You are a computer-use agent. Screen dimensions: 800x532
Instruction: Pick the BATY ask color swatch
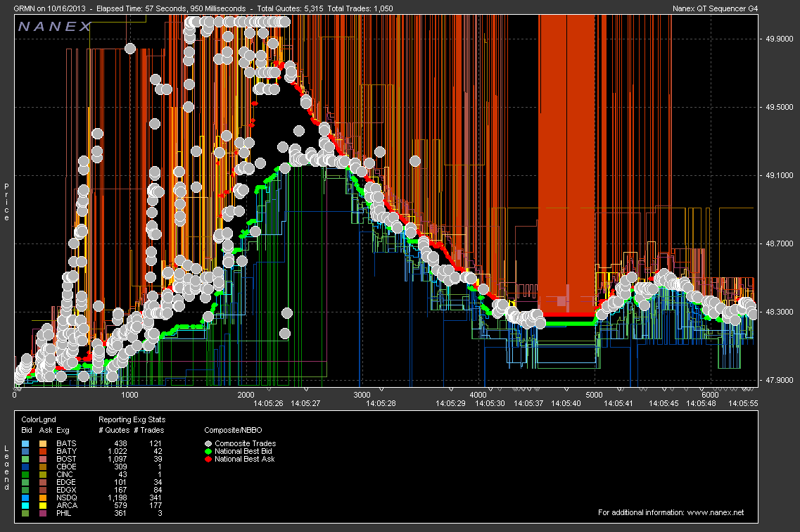click(43, 451)
